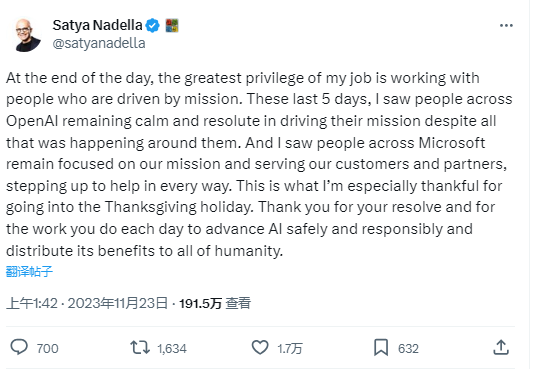540x369 pixels.
Task: Click the reply speech bubble icon
Action: (19, 347)
